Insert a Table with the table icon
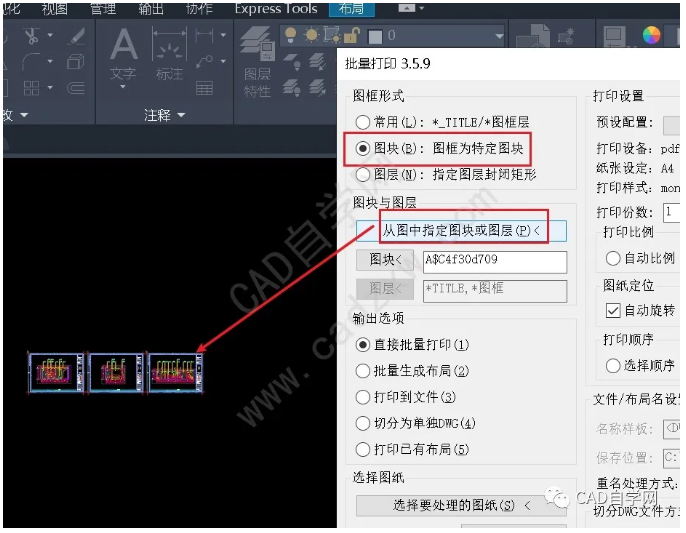Viewport: 686px width, 533px height. (204, 88)
